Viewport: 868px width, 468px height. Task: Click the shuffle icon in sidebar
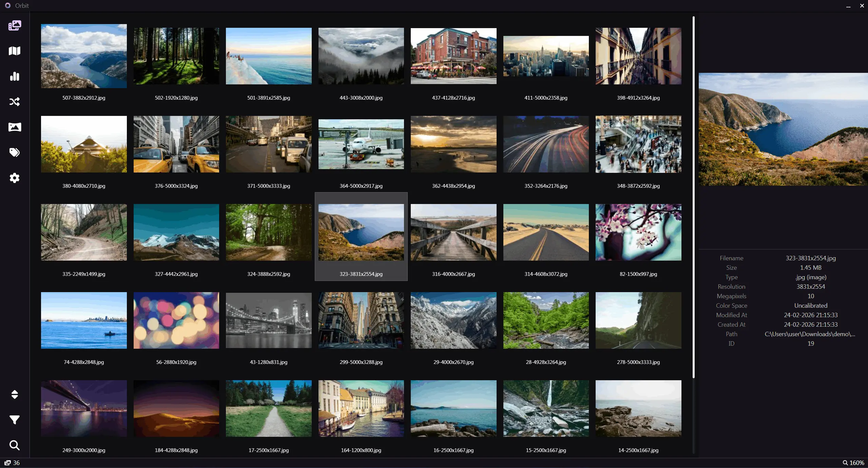[x=15, y=102]
